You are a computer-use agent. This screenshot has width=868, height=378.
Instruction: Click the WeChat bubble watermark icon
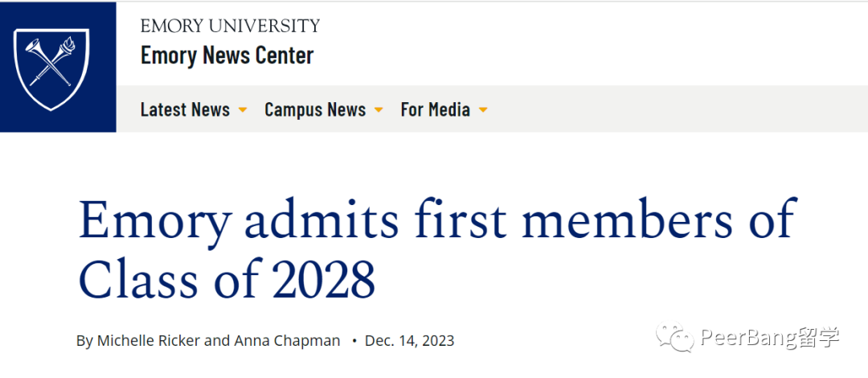(675, 338)
